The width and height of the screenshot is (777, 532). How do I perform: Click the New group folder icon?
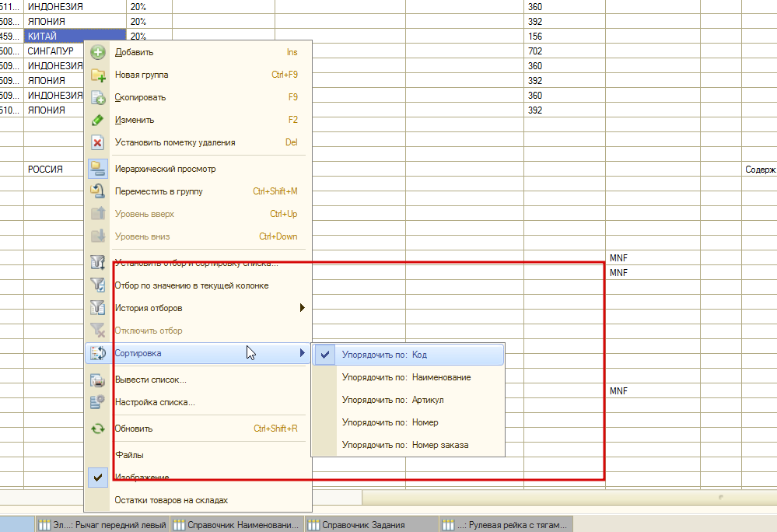pos(98,75)
